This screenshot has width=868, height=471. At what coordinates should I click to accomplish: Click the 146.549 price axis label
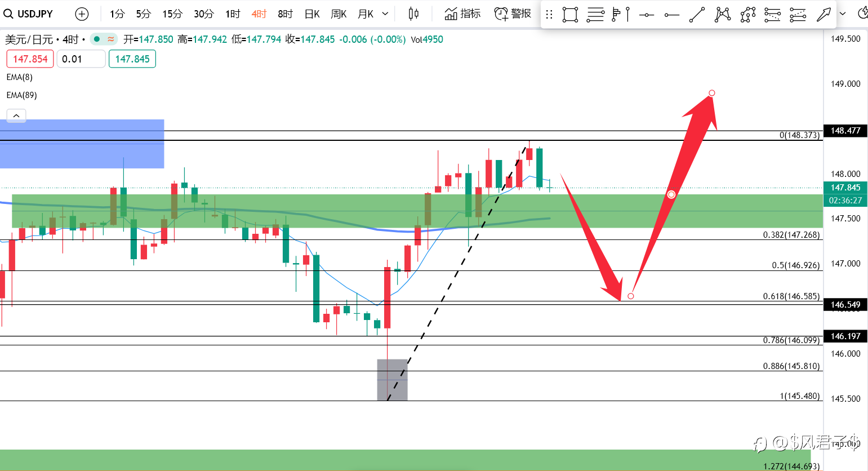coord(845,305)
